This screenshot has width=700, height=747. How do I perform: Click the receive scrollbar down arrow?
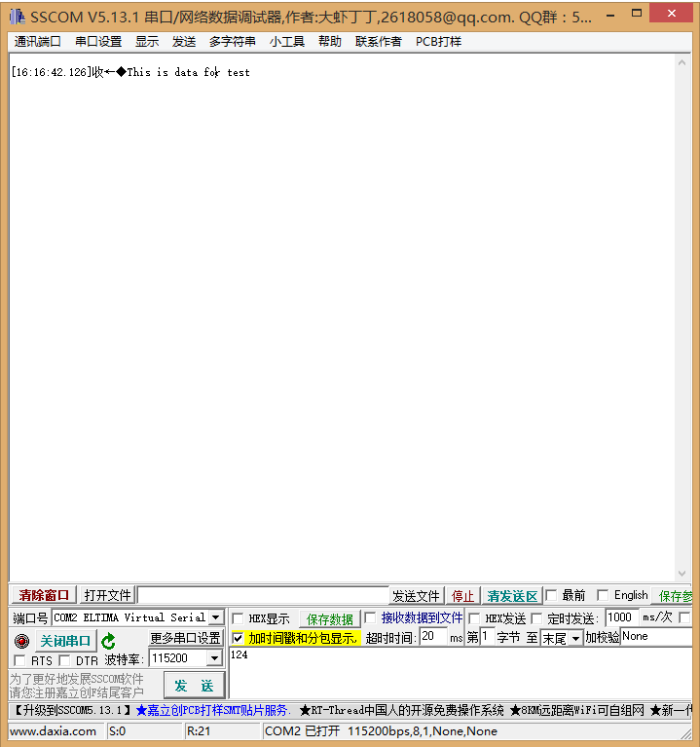682,574
